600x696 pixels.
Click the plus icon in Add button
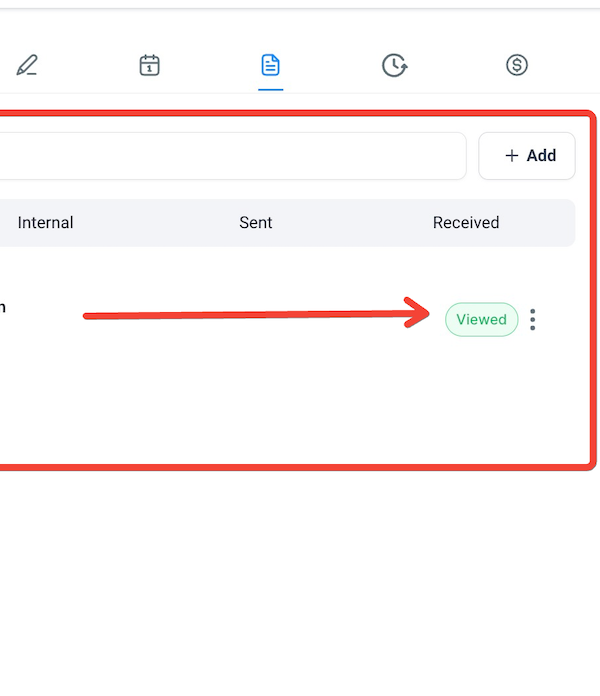[512, 156]
